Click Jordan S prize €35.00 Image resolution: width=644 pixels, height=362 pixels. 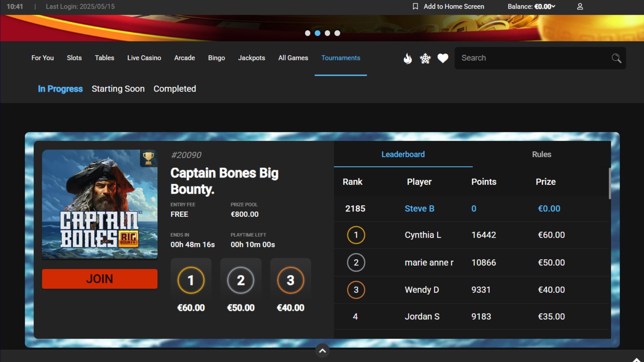click(551, 316)
